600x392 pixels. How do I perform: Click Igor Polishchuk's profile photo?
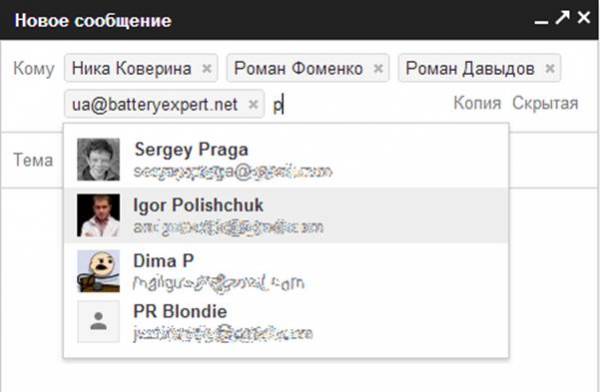[x=98, y=215]
